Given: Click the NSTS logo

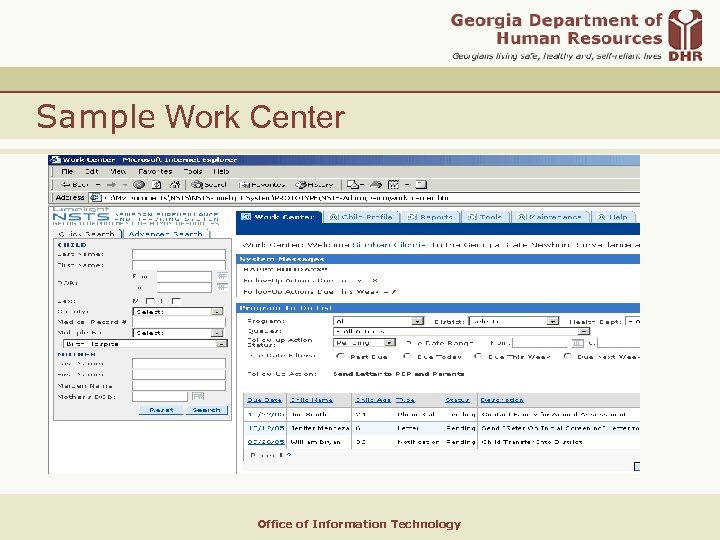Looking at the screenshot, I should pyautogui.click(x=81, y=216).
